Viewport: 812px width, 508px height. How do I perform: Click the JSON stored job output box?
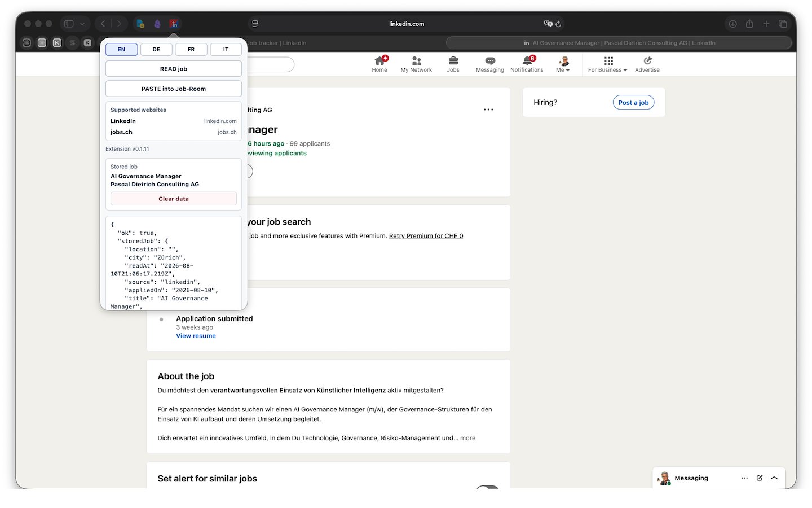(174, 263)
